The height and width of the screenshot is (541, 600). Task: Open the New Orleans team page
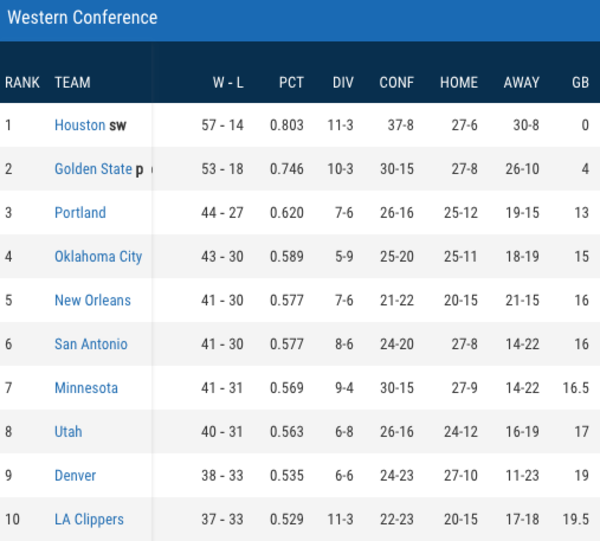[92, 300]
